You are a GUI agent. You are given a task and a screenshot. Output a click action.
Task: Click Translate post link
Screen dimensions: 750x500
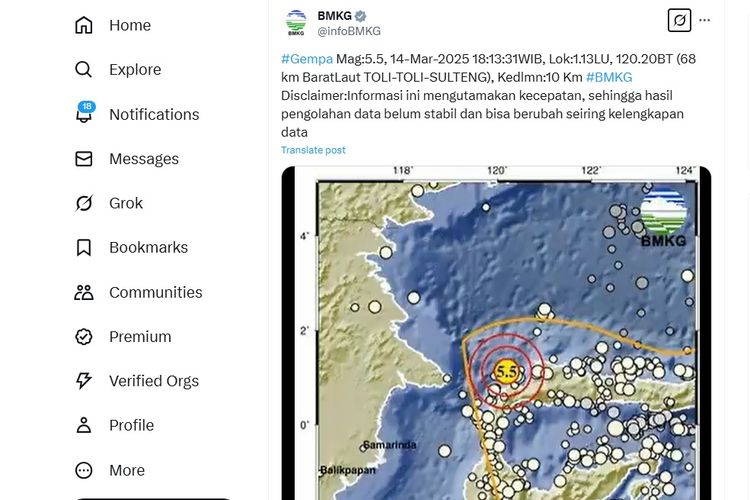pos(313,150)
